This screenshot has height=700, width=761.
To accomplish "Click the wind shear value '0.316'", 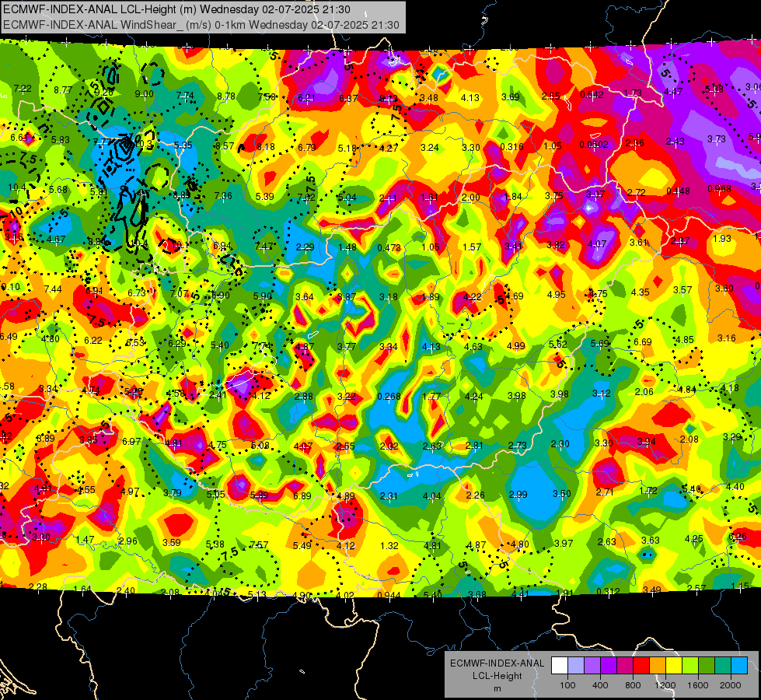I will pos(511,147).
